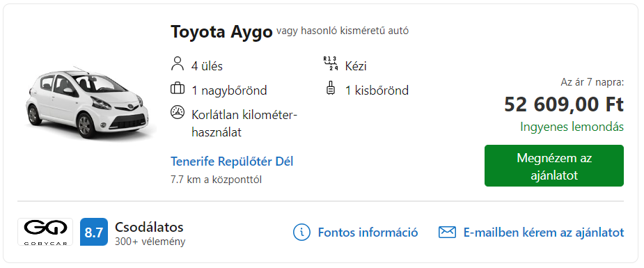Click the Toyota Aygo title
Screen dimensions: 644x268
[221, 31]
